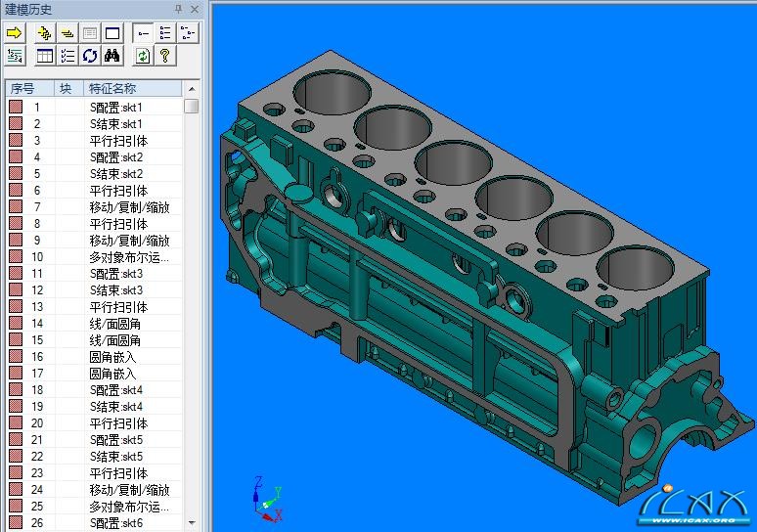
Task: Pin the 建模历史 panel
Action: 178,9
